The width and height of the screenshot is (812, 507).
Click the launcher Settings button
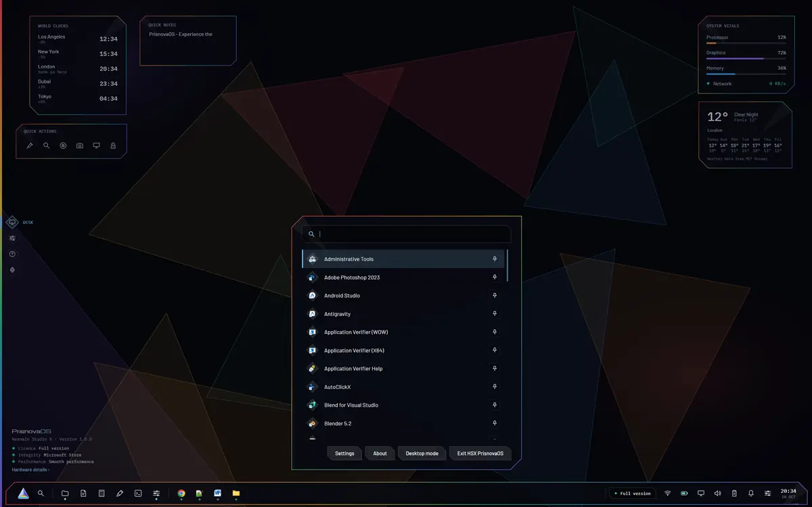344,454
